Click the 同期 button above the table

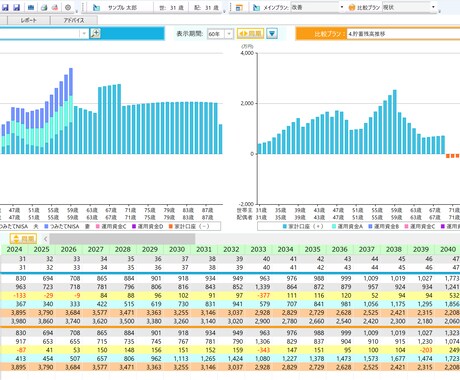pyautogui.click(x=23, y=239)
